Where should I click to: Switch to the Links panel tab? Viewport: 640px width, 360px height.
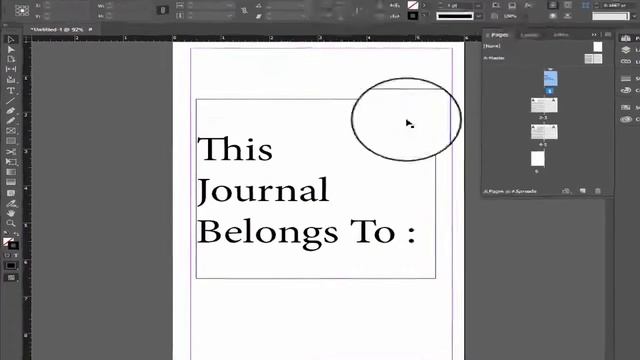[561, 35]
